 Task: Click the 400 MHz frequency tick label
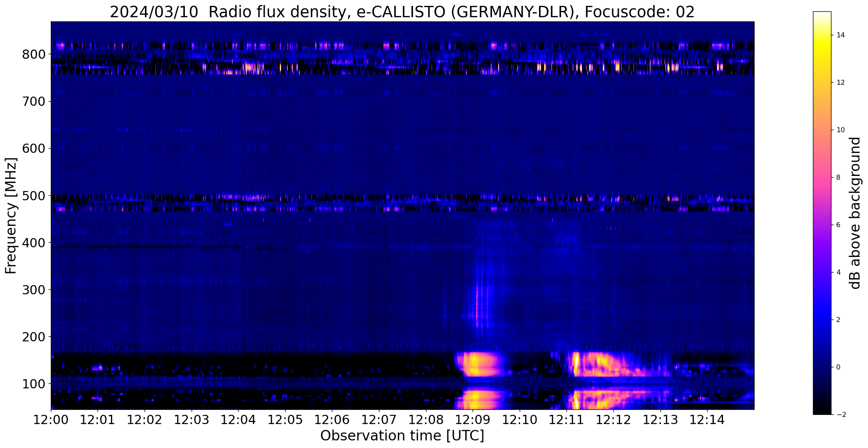(x=33, y=243)
